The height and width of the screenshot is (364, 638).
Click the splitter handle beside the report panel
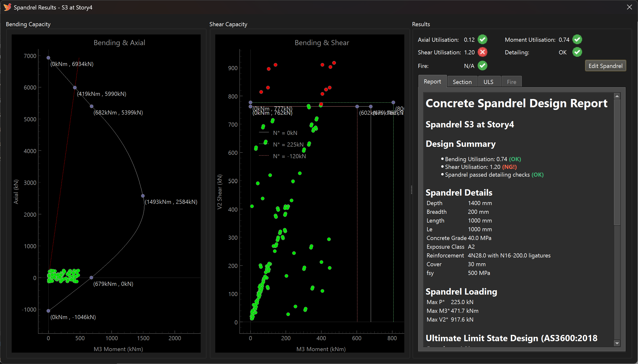[x=411, y=190]
